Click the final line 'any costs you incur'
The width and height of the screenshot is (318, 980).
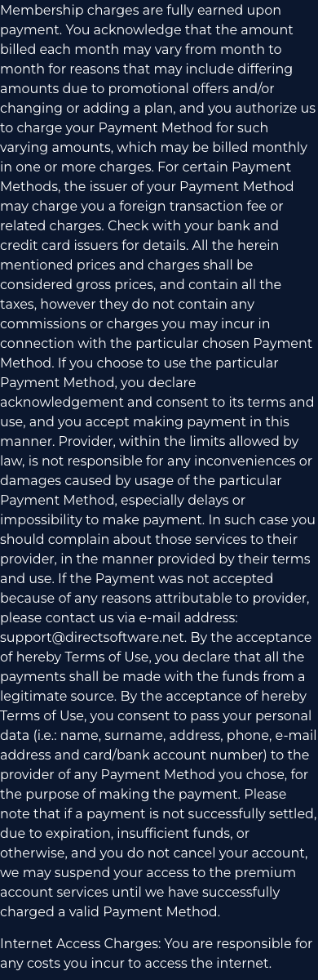[65, 963]
